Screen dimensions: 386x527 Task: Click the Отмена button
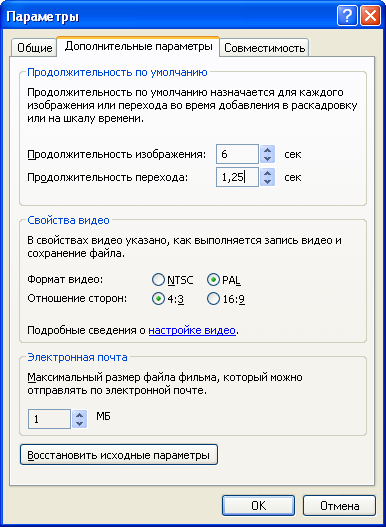[x=339, y=505]
